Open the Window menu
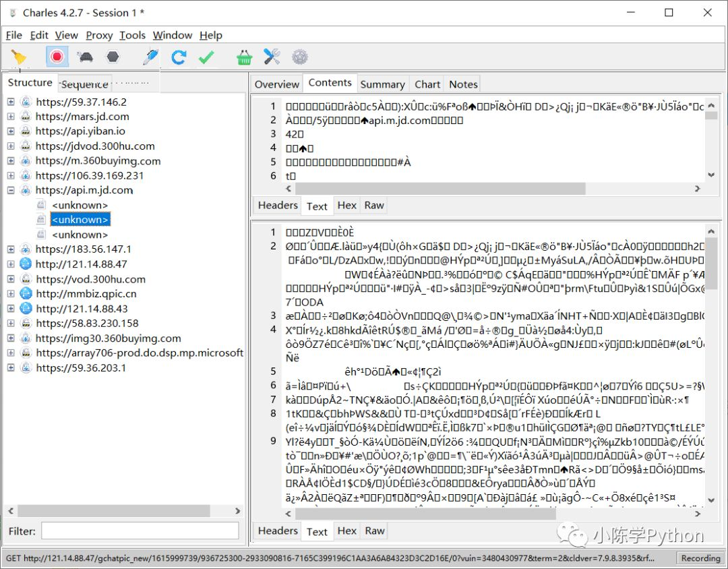The width and height of the screenshot is (728, 569). (x=173, y=35)
